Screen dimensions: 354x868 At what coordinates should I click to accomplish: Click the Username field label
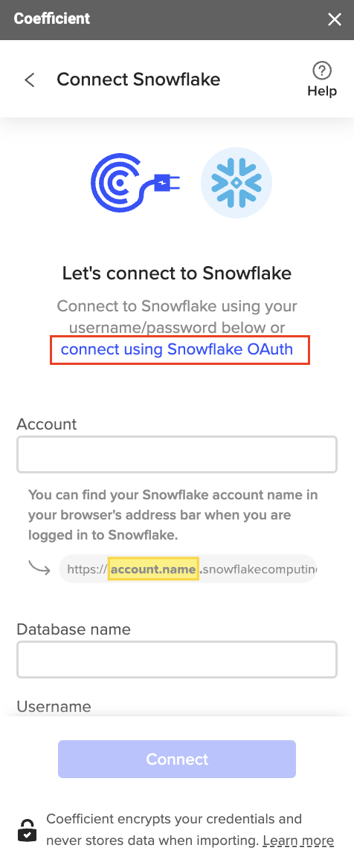(54, 706)
